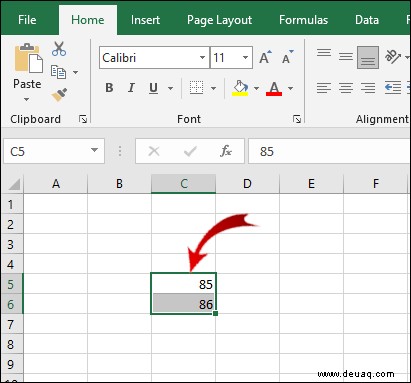
Task: Select column F header
Action: point(376,184)
